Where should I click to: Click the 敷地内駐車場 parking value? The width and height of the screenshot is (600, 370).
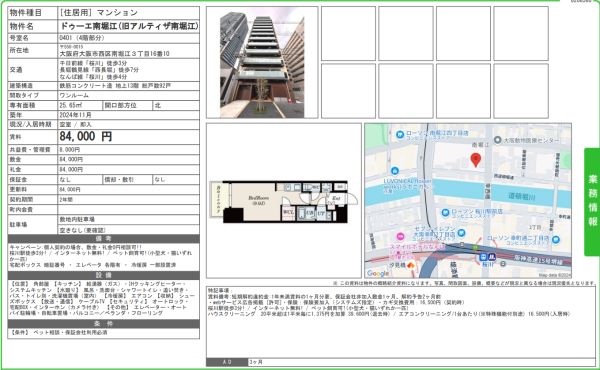point(77,219)
